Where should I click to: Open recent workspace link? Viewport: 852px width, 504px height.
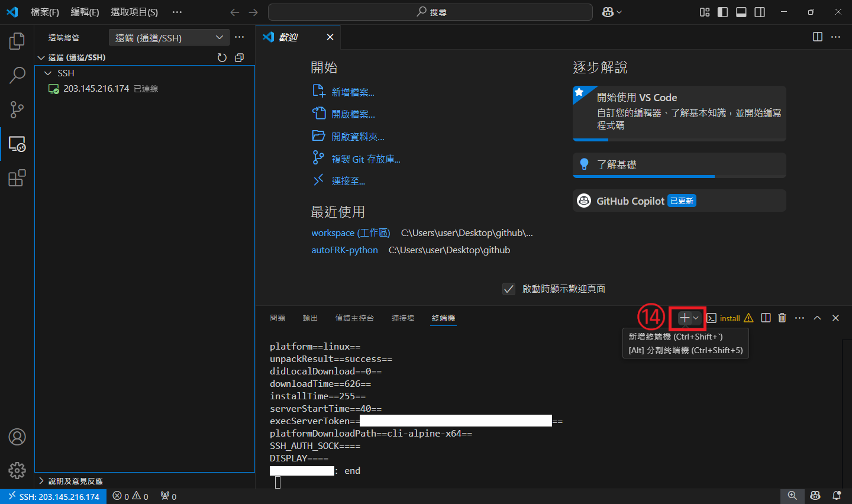[351, 233]
